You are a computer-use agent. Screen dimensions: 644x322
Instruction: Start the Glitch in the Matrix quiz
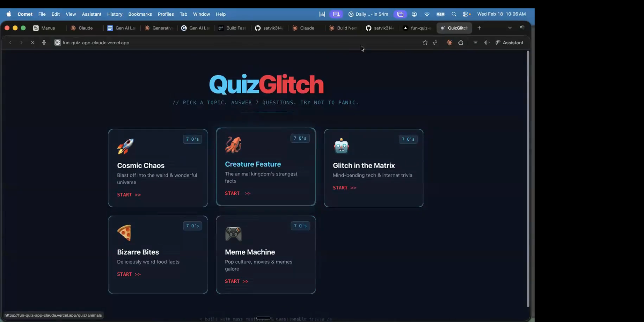pyautogui.click(x=344, y=188)
